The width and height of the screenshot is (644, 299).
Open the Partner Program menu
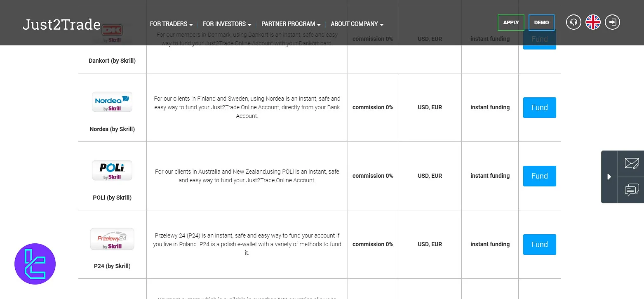click(x=291, y=24)
